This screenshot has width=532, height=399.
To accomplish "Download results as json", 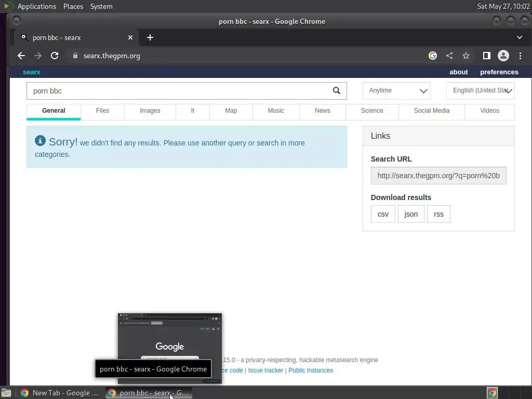I will click(411, 214).
